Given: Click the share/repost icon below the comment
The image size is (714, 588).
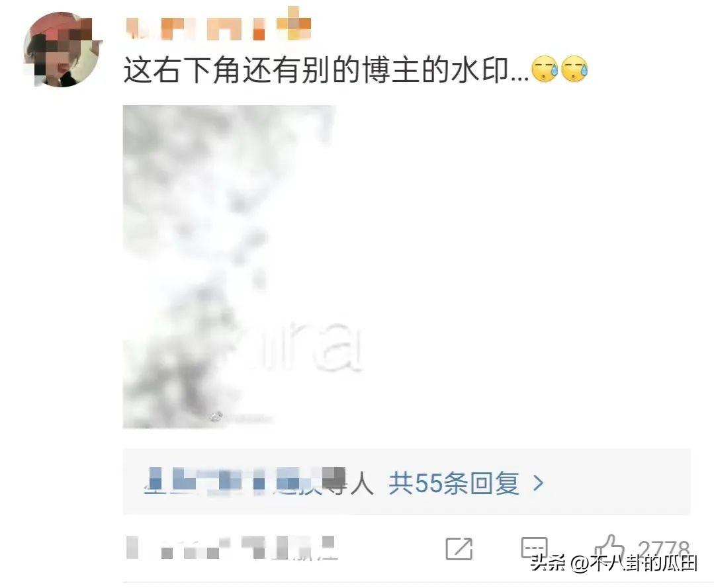Looking at the screenshot, I should [459, 548].
